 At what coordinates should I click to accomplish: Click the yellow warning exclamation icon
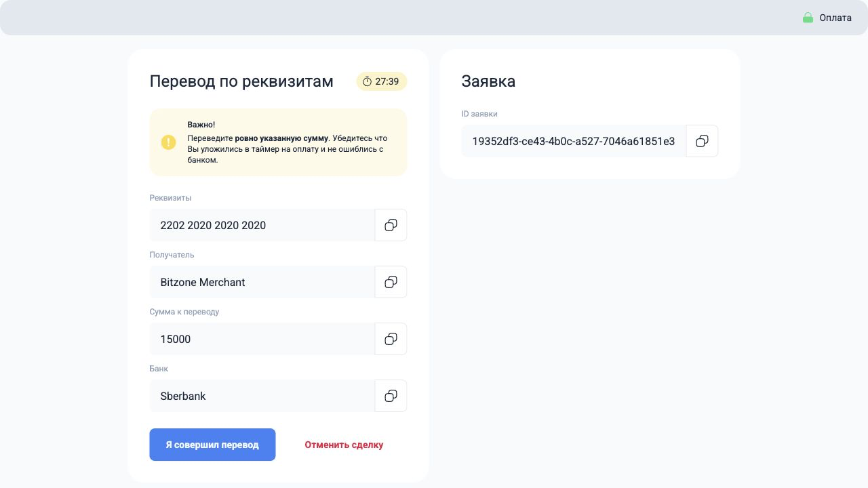[x=168, y=142]
